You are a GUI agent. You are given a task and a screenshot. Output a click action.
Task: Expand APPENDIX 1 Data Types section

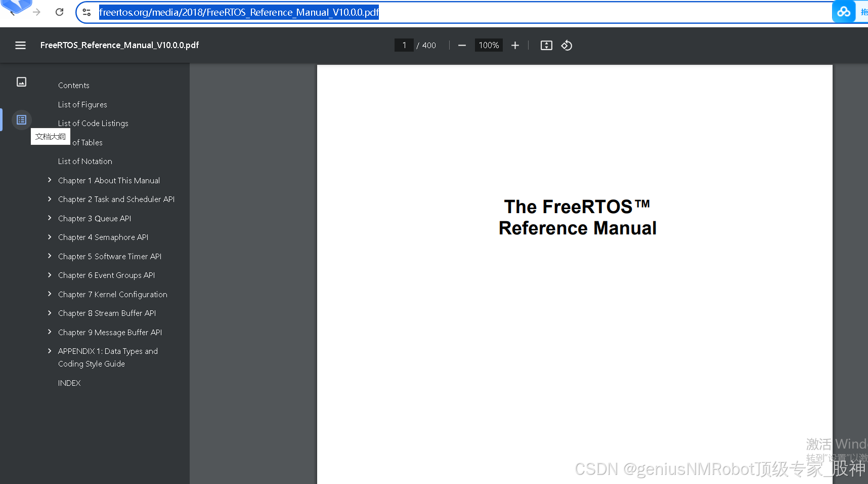click(50, 351)
